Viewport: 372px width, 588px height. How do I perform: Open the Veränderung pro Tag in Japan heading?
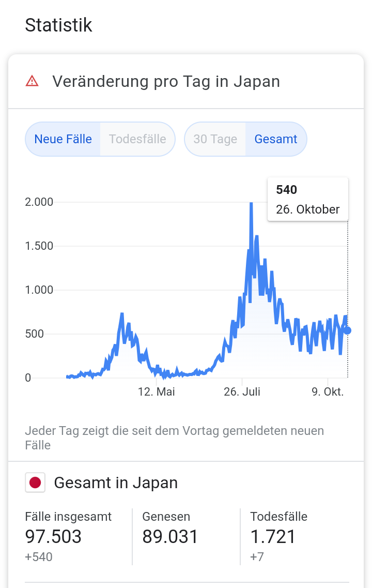(x=166, y=82)
